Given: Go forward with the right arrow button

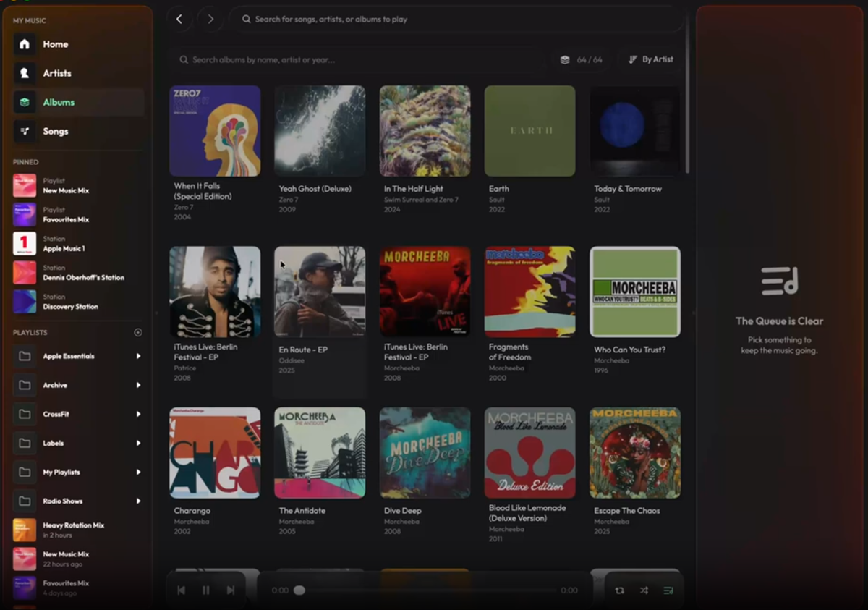Looking at the screenshot, I should (210, 20).
